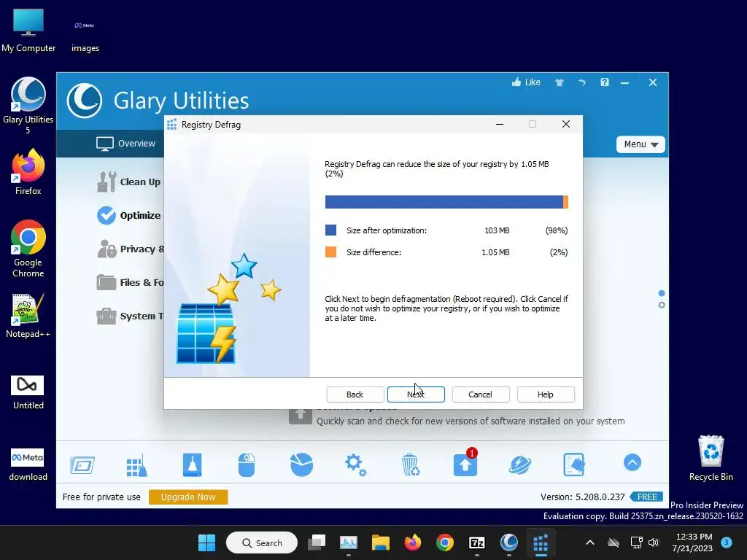Screen dimensions: 747x560
Task: Cancel the Registry Defrag dialog
Action: point(480,394)
